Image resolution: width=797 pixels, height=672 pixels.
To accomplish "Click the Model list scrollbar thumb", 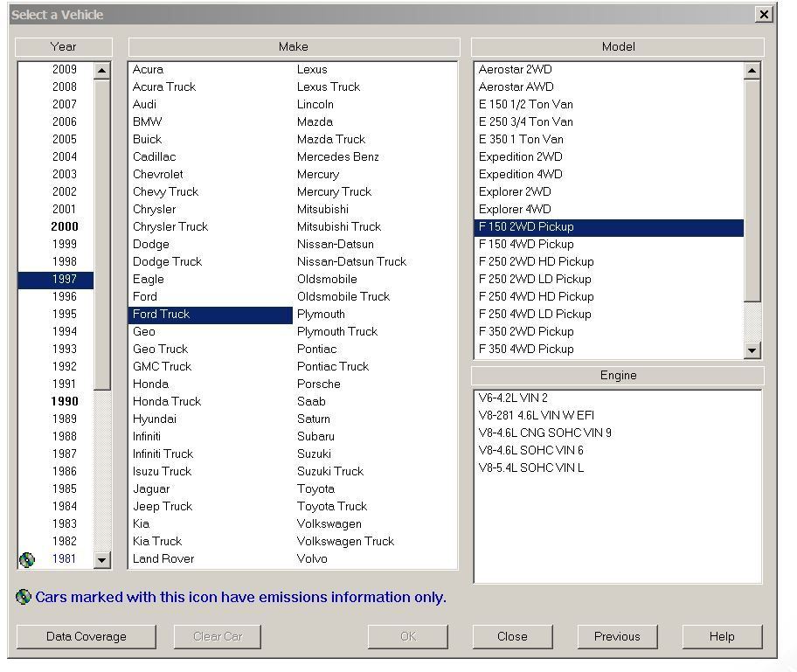I will pos(752,191).
